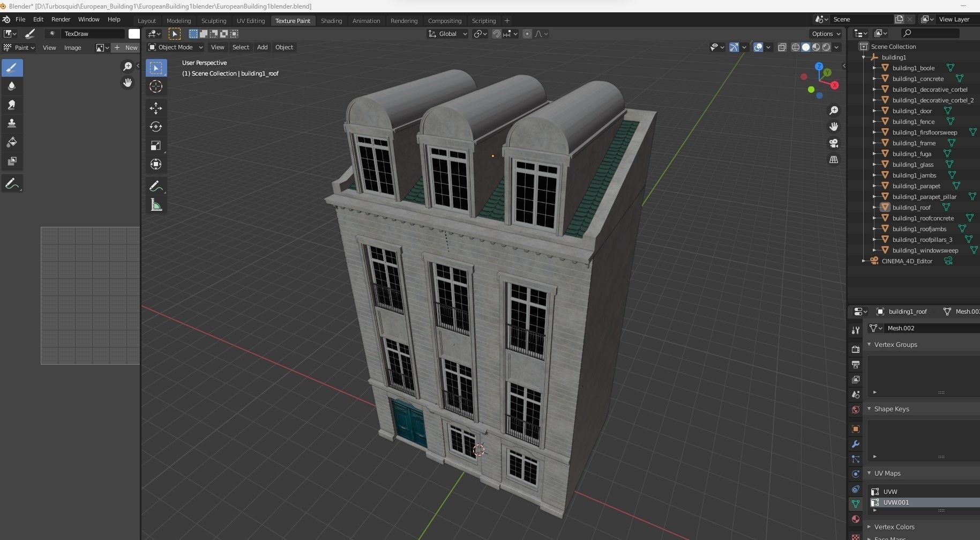Image resolution: width=980 pixels, height=540 pixels.
Task: Activate the 3D Cursor tool
Action: pos(156,86)
